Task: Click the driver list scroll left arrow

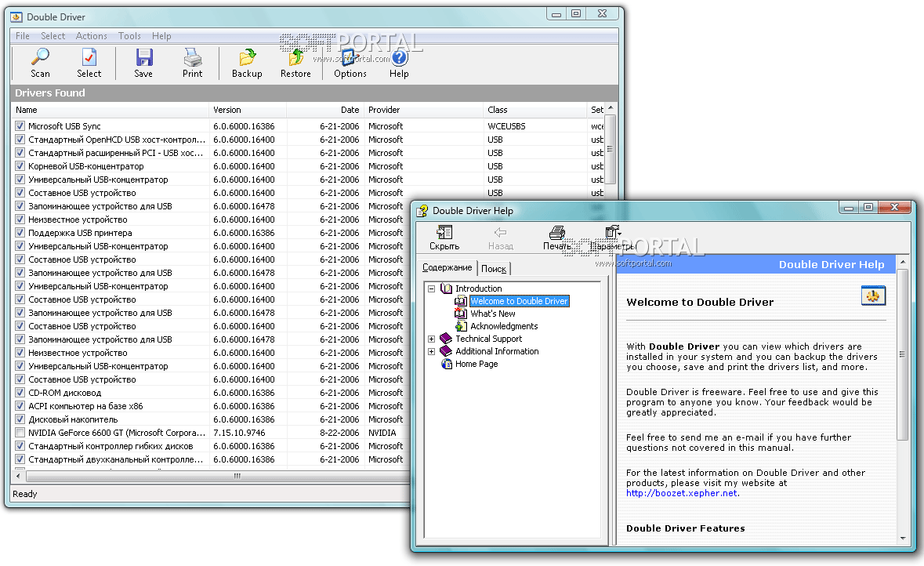Action: point(18,476)
